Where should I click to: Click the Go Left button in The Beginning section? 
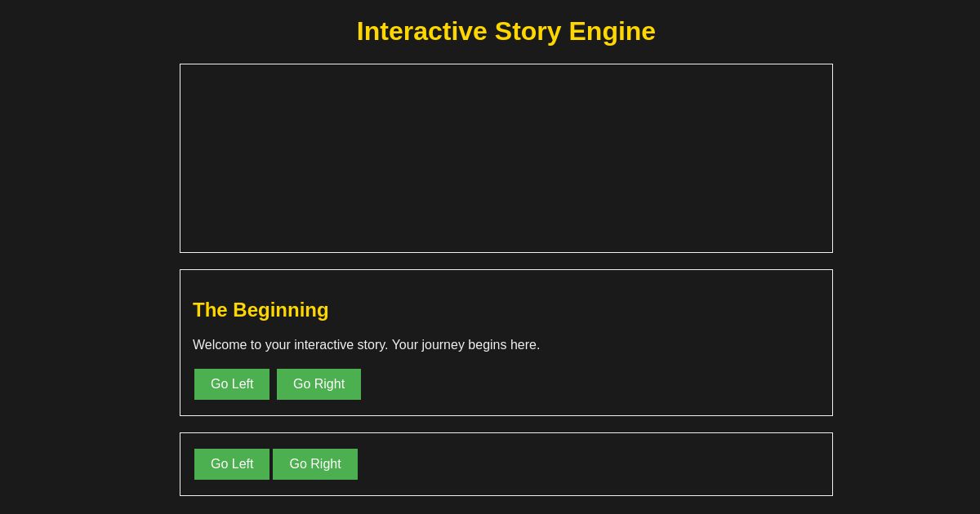232,384
